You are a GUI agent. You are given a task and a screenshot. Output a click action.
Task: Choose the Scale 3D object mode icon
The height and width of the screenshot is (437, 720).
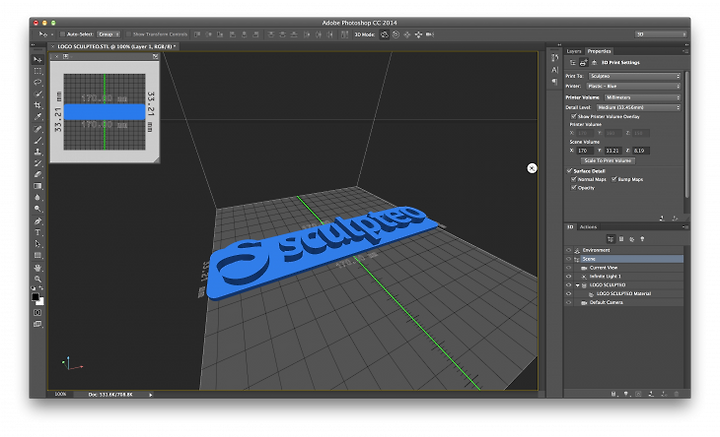tap(430, 34)
